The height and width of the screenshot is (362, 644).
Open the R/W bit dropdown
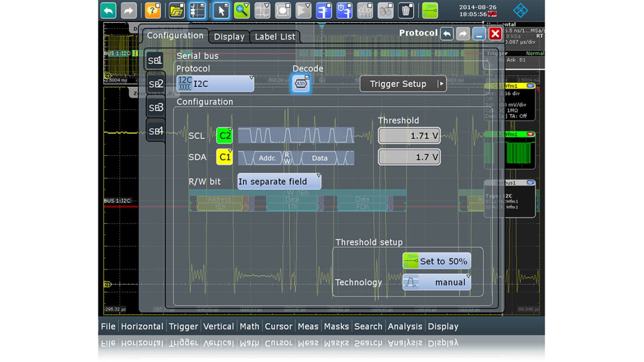pyautogui.click(x=278, y=181)
